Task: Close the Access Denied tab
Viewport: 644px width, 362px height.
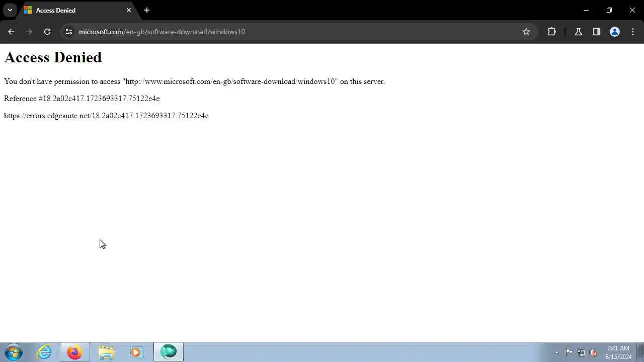Action: click(129, 10)
